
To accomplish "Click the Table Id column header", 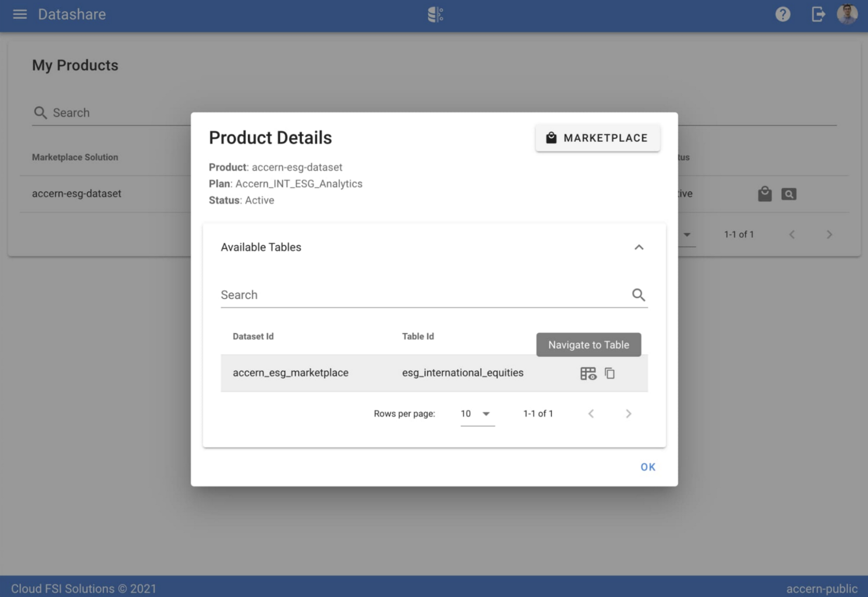I will (x=418, y=337).
